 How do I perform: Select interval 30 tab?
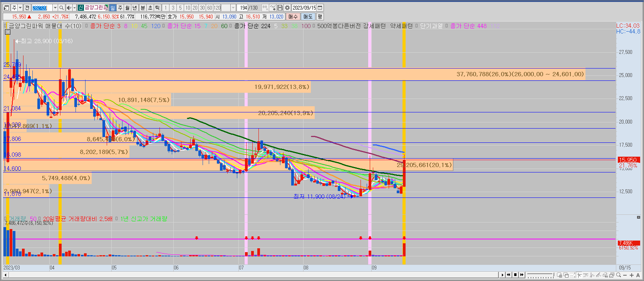click(202, 8)
